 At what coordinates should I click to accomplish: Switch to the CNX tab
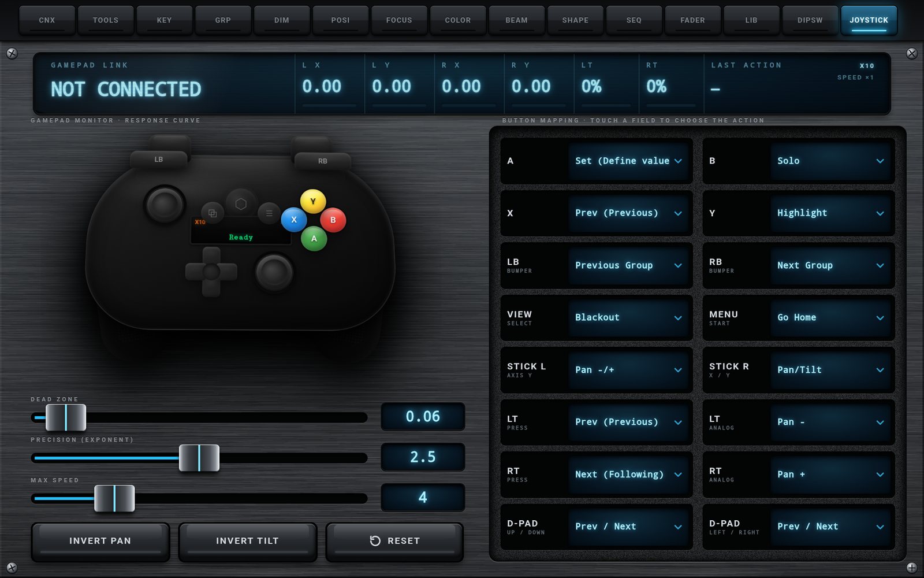click(47, 20)
